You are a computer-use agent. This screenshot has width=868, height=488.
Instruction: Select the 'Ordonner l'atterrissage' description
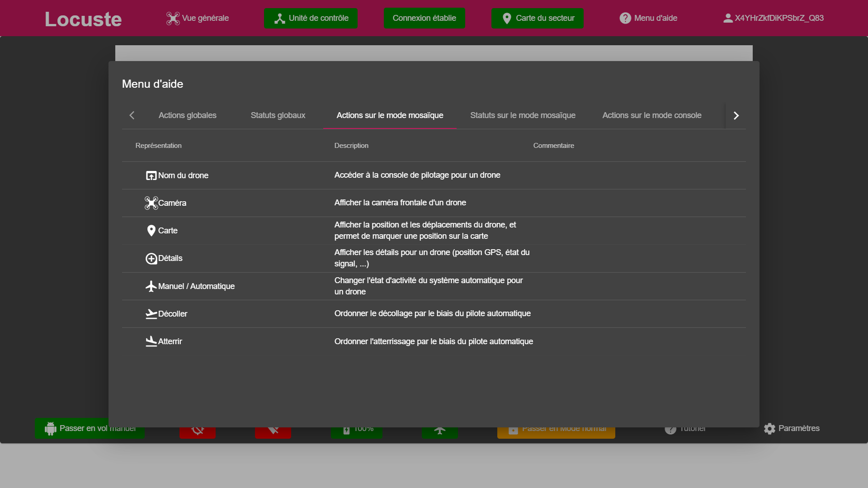[434, 341]
